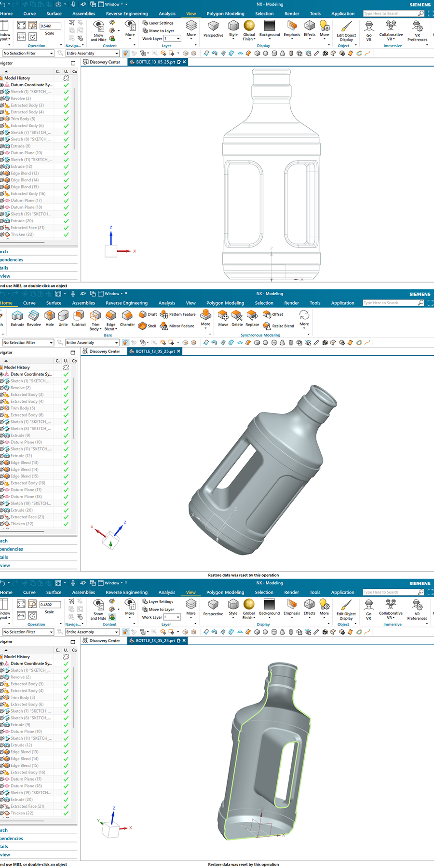Activate the Chamfer tool

[127, 318]
